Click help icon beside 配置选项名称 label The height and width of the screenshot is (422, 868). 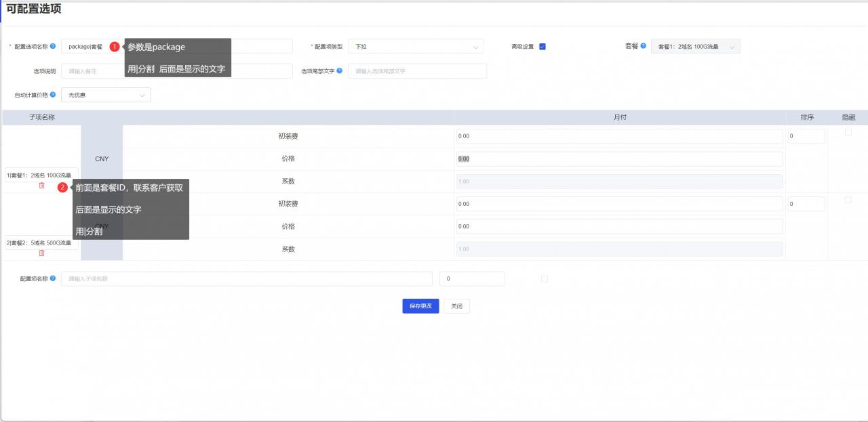[x=53, y=46]
